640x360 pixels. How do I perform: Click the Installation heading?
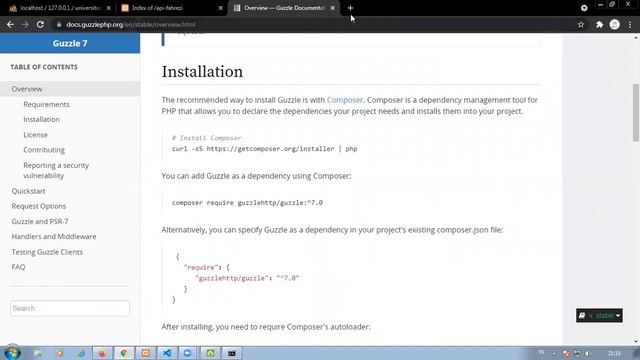tap(202, 72)
